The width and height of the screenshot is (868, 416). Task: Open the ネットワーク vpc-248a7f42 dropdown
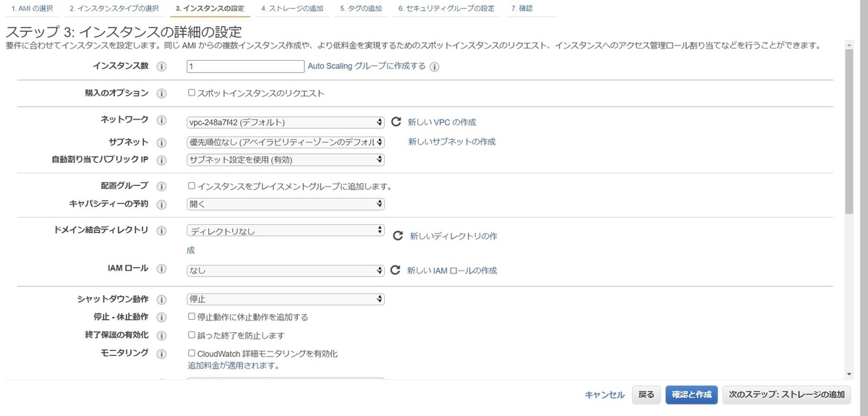(x=286, y=122)
